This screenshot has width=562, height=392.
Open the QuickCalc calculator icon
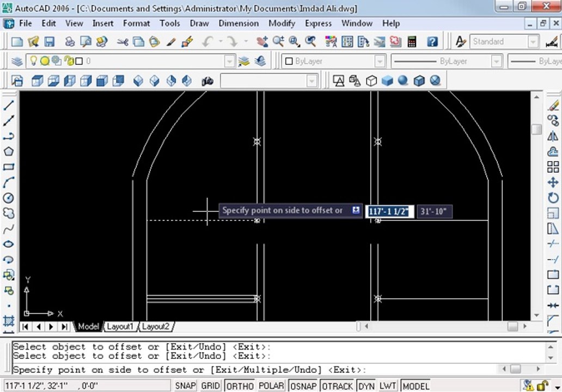[x=412, y=41]
